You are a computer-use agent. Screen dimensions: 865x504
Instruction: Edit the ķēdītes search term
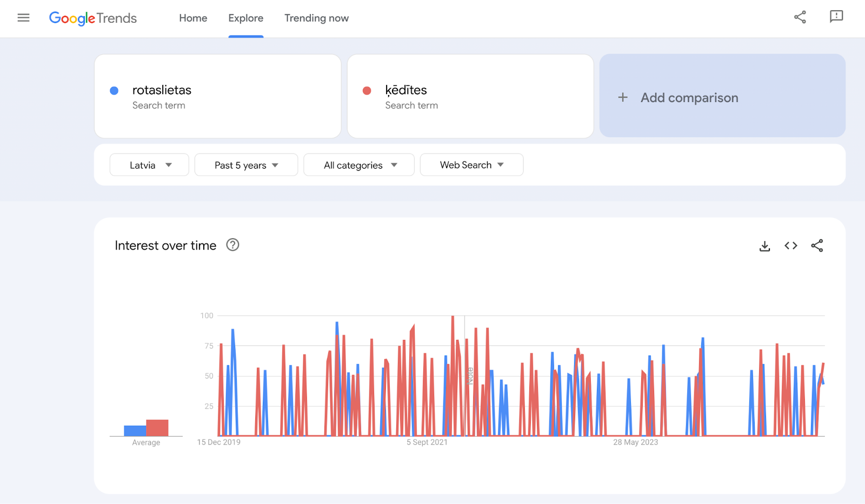click(470, 96)
